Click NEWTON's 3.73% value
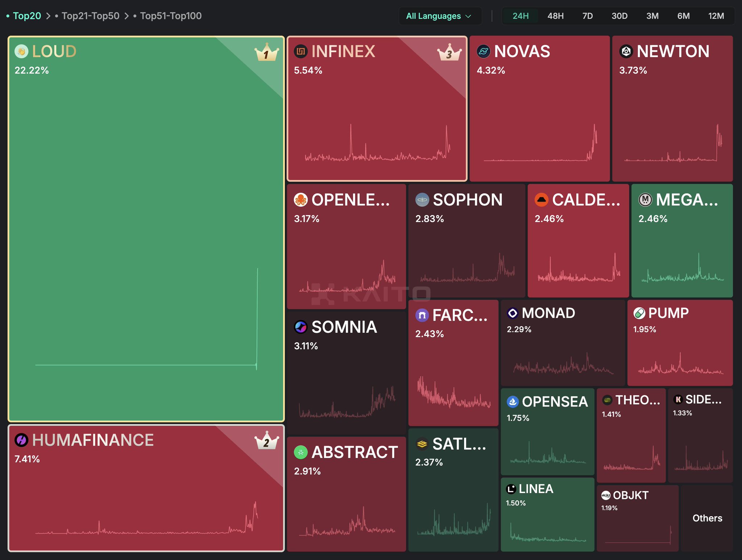 tap(633, 70)
